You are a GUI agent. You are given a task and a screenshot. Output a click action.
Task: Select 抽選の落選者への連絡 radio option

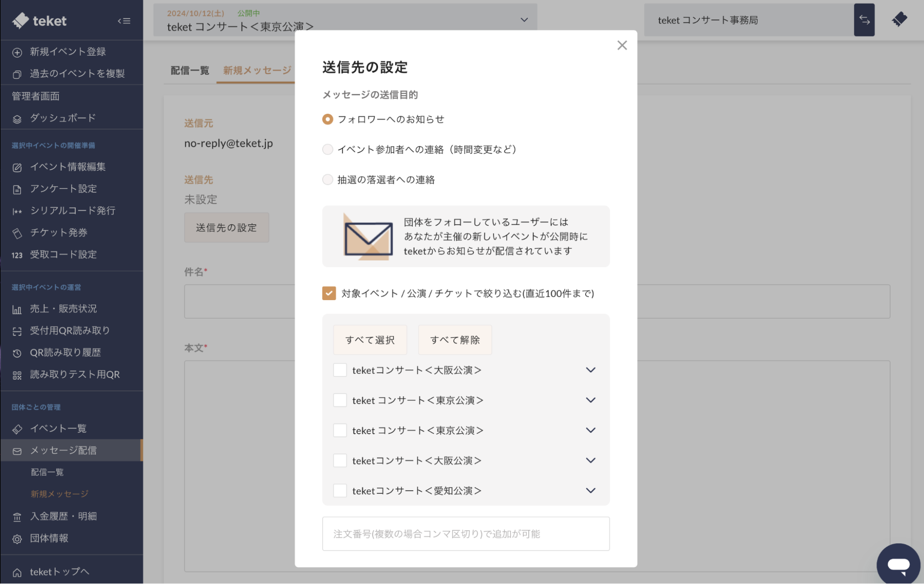click(x=327, y=180)
